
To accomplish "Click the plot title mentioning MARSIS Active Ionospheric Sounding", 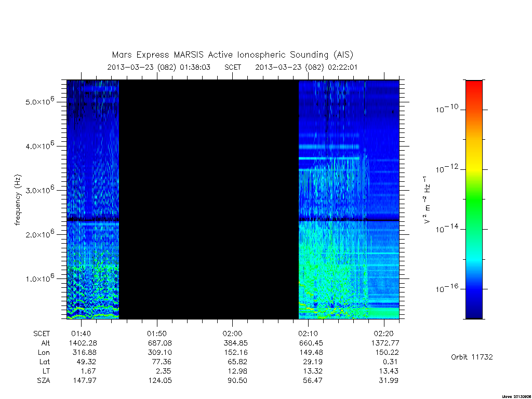I will coord(232,55).
